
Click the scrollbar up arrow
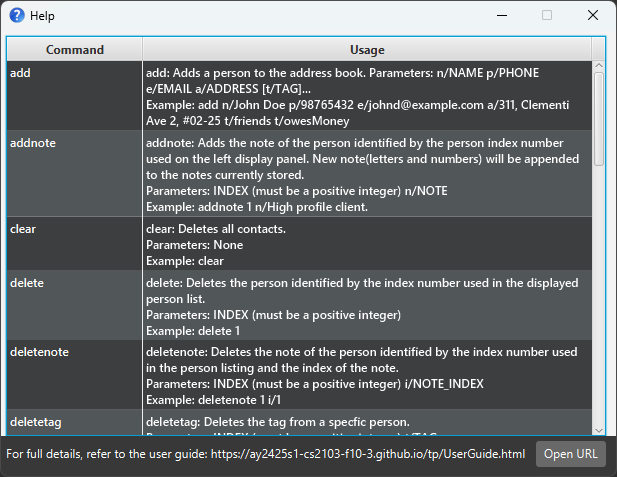pyautogui.click(x=599, y=67)
